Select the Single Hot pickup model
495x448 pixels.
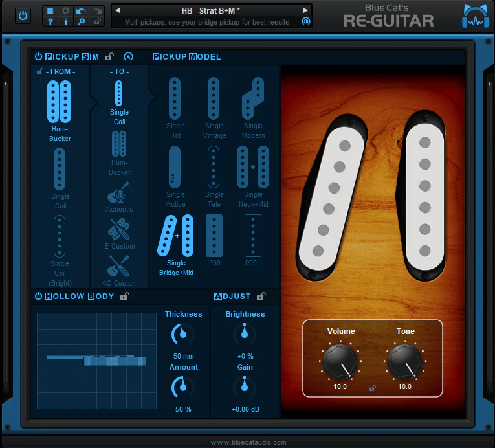coord(175,107)
